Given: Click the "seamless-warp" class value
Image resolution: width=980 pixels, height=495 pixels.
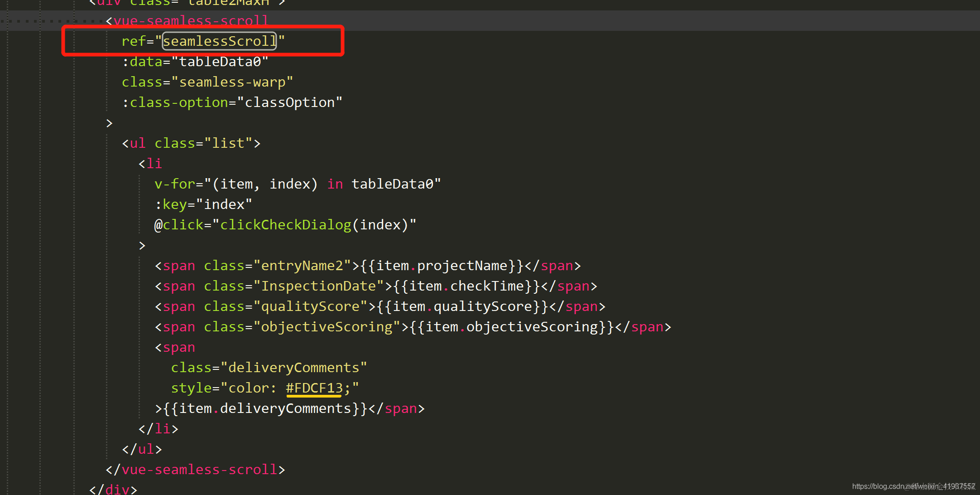Looking at the screenshot, I should tap(232, 82).
